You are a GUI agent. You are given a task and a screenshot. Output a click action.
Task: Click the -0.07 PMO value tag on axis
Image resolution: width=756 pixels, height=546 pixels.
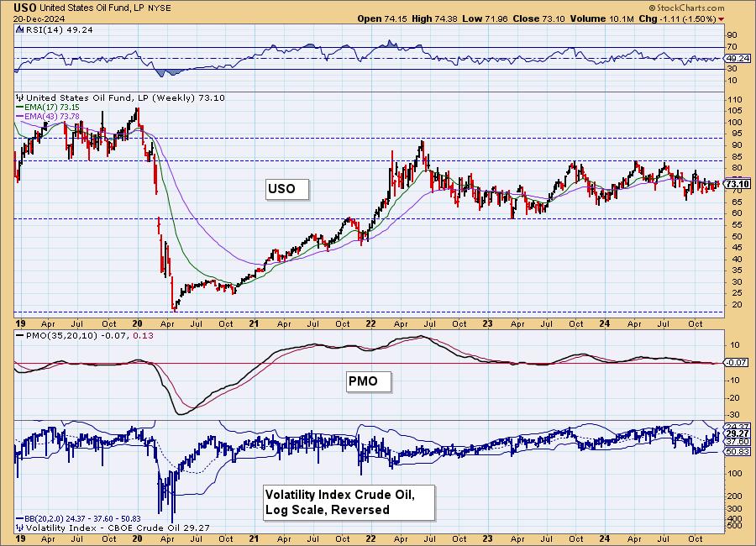coord(736,362)
